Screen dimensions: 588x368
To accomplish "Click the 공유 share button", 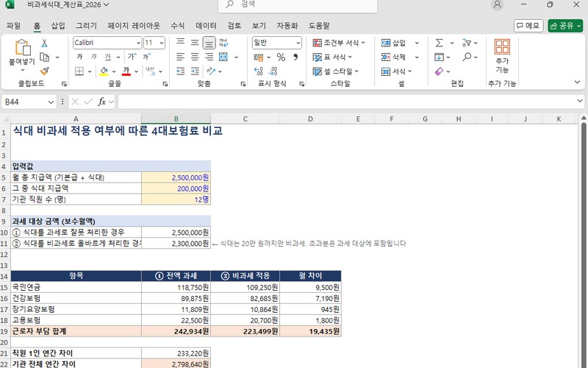I will (565, 26).
